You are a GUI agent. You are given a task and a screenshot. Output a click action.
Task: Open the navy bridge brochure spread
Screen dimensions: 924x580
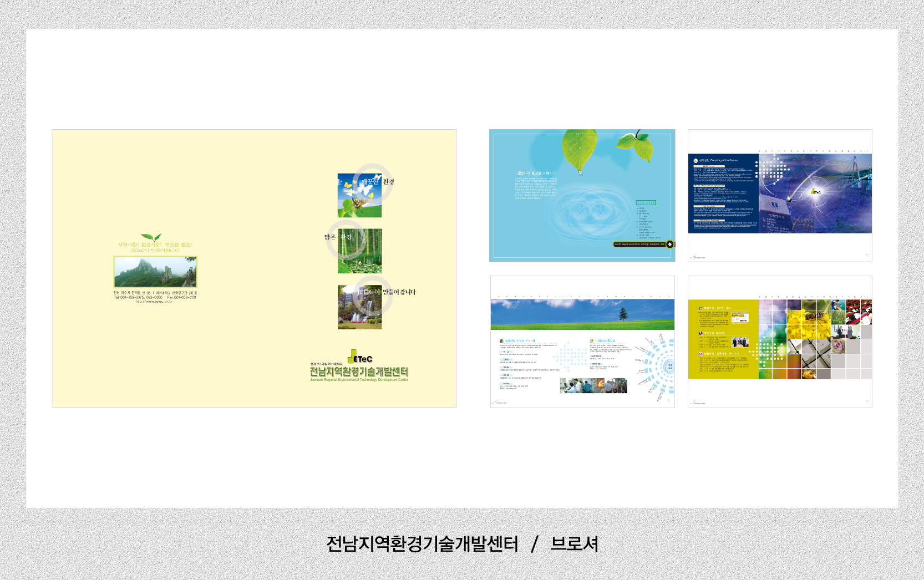(x=780, y=195)
